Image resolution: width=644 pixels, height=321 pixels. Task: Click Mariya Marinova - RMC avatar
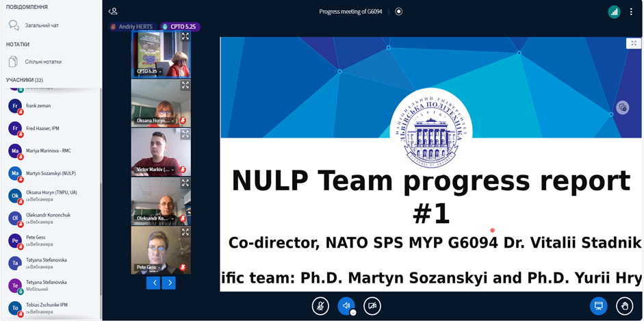(15, 151)
